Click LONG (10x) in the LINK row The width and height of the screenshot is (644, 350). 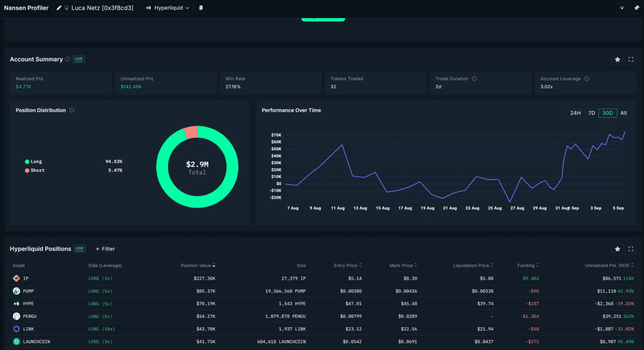pyautogui.click(x=102, y=329)
